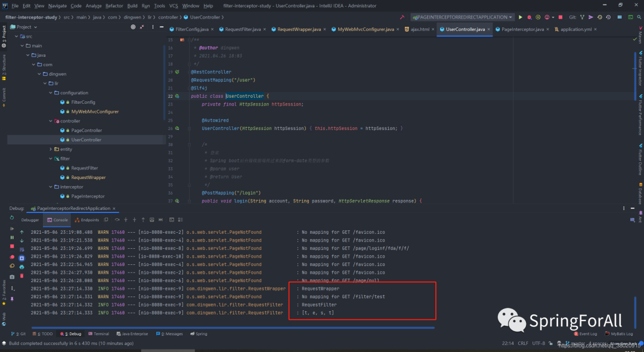Click the red Stop icon in debug sidebar
This screenshot has width=644, height=352.
click(12, 246)
